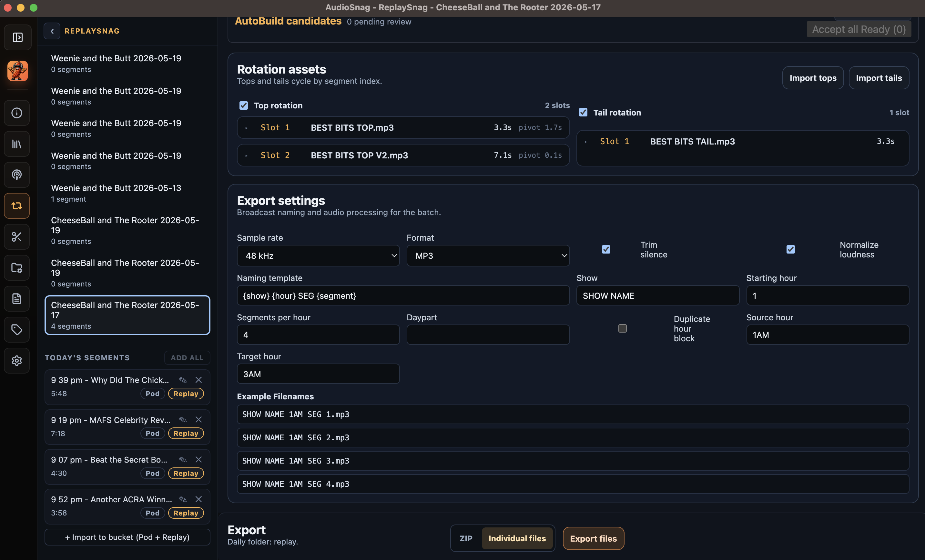
Task: Toggle Replay tag on 9 52 pm segment
Action: click(x=186, y=513)
